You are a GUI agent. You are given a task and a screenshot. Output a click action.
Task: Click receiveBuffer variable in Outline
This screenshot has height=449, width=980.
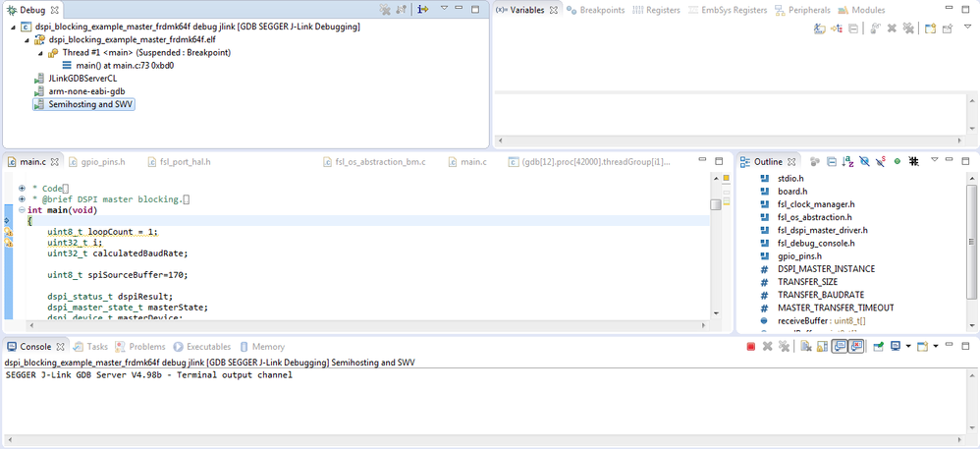(x=821, y=321)
